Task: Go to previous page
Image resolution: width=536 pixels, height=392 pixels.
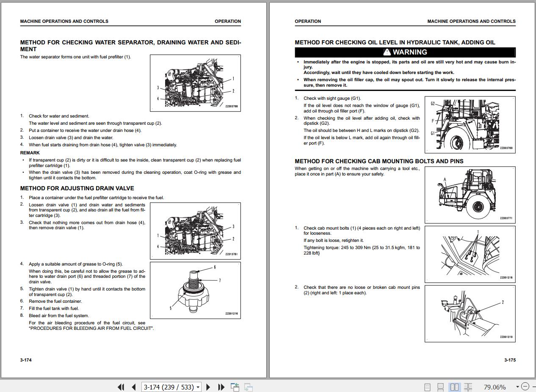Action: tap(134, 387)
